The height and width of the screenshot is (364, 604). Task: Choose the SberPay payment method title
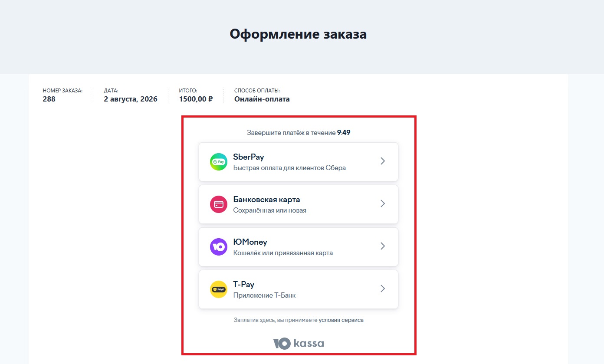249,157
